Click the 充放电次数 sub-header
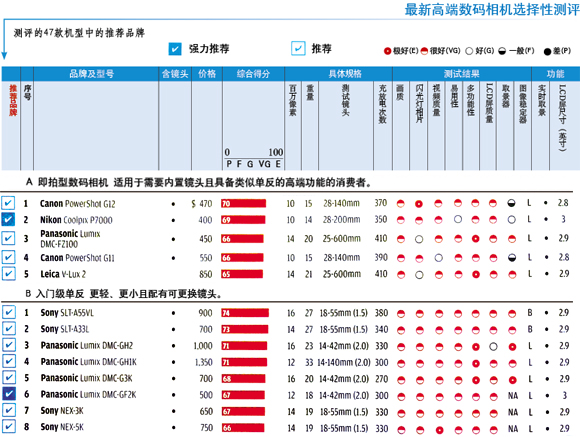 click(382, 104)
